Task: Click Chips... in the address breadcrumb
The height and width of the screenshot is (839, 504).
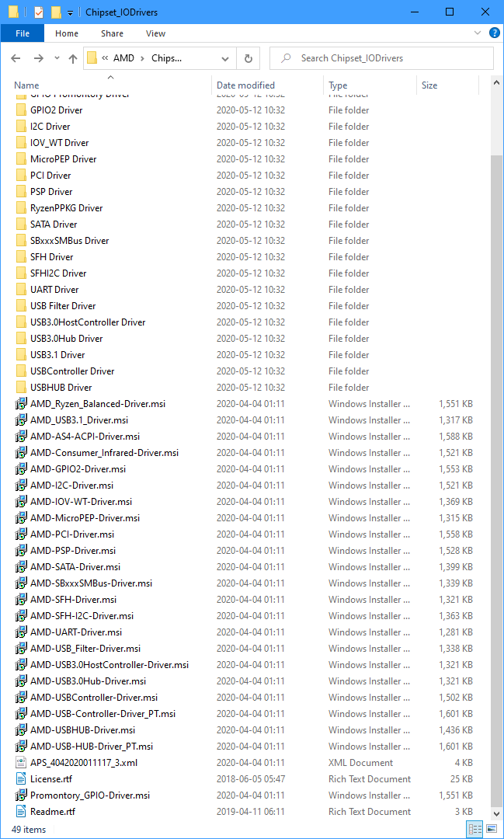Action: point(166,58)
